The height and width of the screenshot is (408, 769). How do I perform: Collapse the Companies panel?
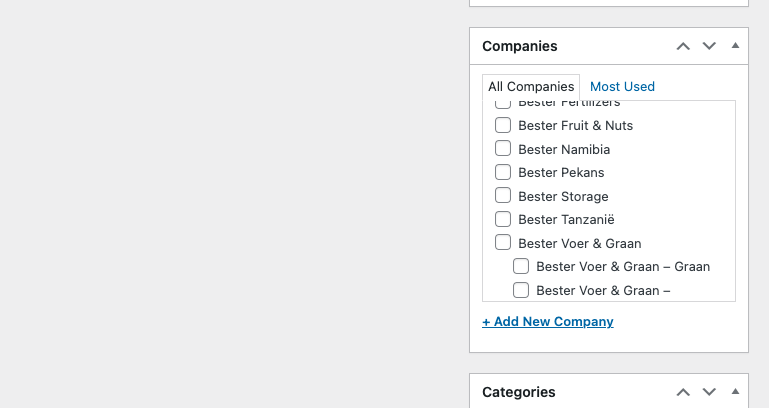tap(735, 46)
